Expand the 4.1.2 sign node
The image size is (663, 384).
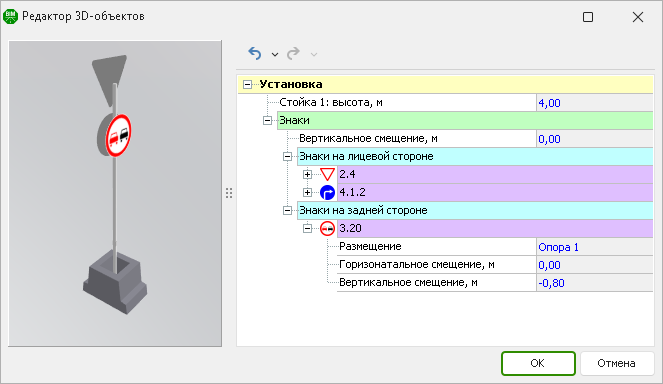coord(307,192)
